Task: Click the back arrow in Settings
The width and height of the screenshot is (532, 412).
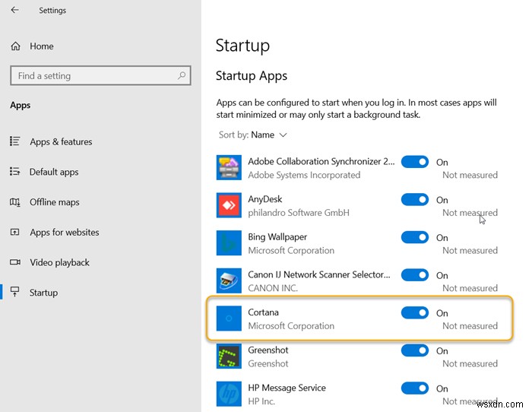Action: pyautogui.click(x=15, y=11)
